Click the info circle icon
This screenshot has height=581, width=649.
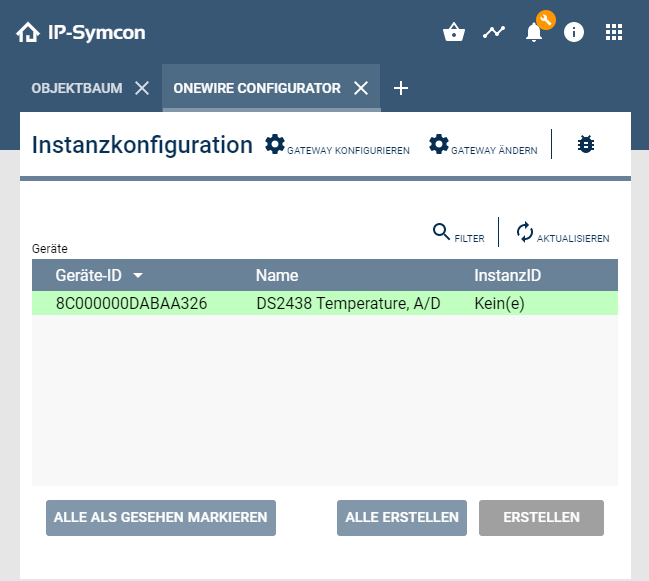pyautogui.click(x=574, y=32)
